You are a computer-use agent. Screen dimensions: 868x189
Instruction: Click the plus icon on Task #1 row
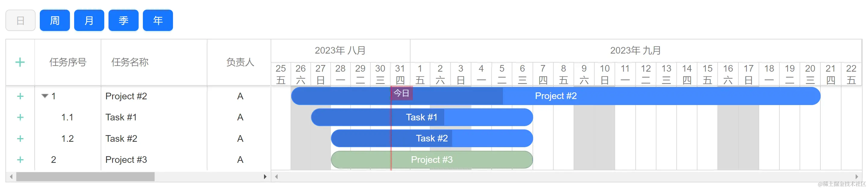tap(20, 117)
